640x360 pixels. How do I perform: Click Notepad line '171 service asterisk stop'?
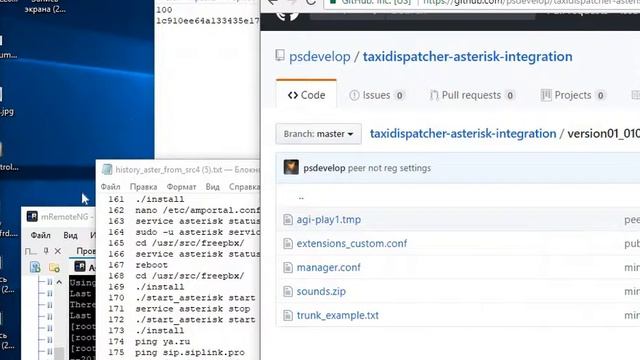179,309
